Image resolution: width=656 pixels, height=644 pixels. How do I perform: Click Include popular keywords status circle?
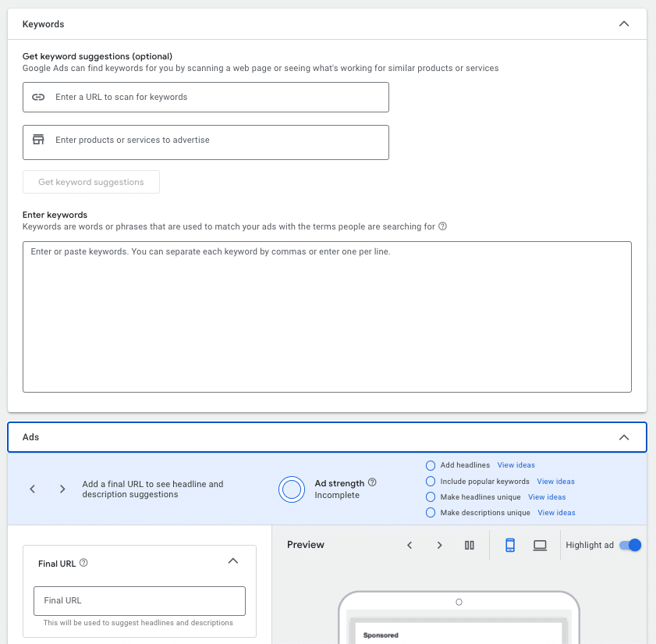[430, 482]
